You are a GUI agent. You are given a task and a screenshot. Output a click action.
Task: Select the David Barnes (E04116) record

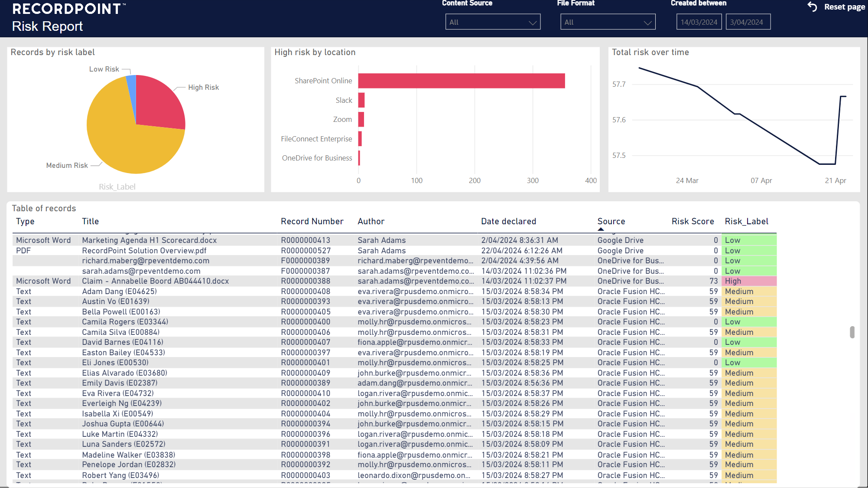tap(394, 342)
